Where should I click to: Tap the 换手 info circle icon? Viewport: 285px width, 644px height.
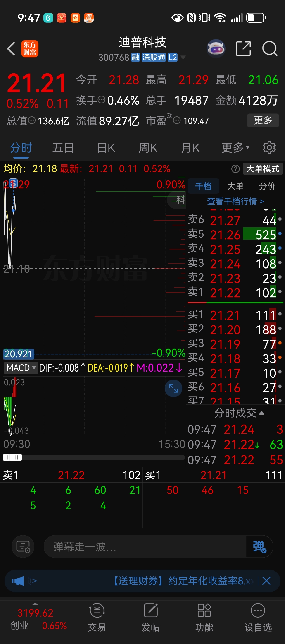(101, 100)
